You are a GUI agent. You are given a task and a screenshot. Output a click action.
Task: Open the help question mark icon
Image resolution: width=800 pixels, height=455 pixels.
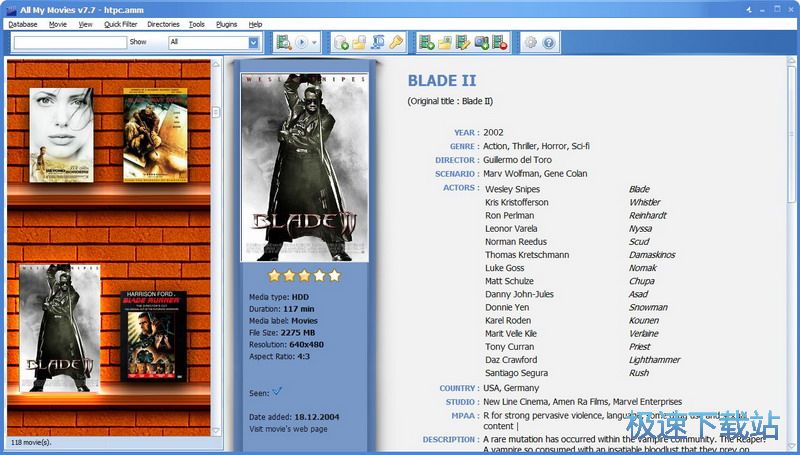tap(549, 42)
